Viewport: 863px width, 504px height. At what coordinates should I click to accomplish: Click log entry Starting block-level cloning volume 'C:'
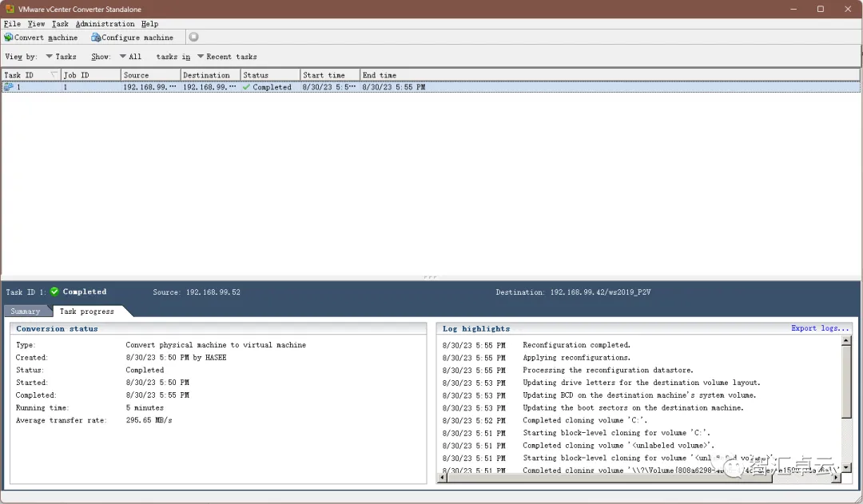click(x=616, y=433)
